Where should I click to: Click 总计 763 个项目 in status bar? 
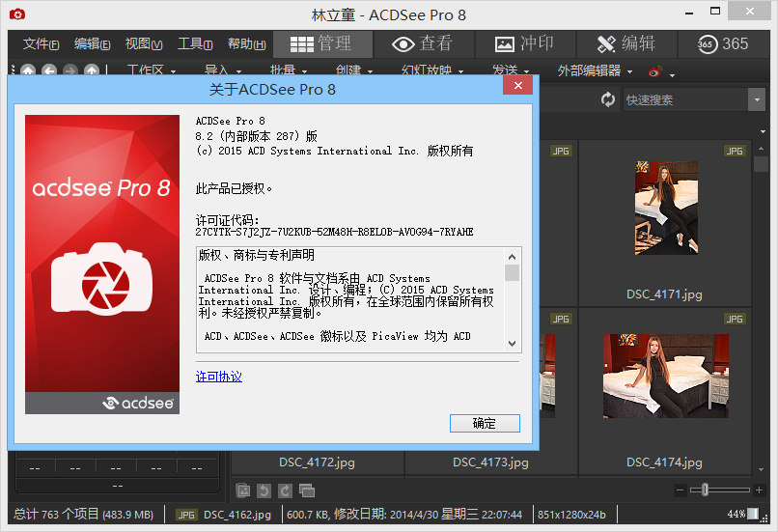tap(83, 514)
